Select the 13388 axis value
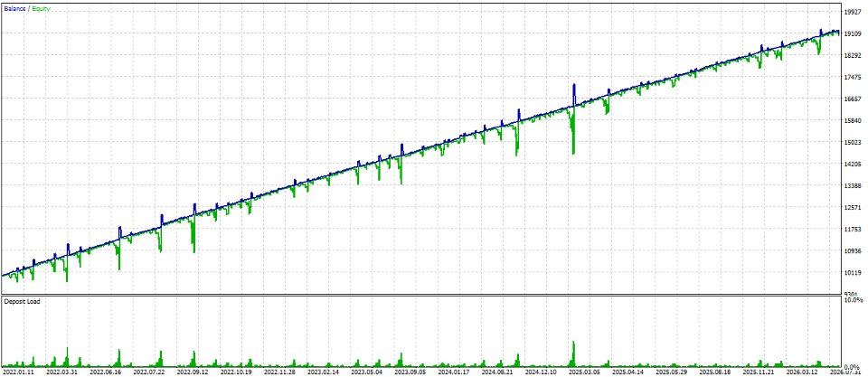 (x=852, y=185)
